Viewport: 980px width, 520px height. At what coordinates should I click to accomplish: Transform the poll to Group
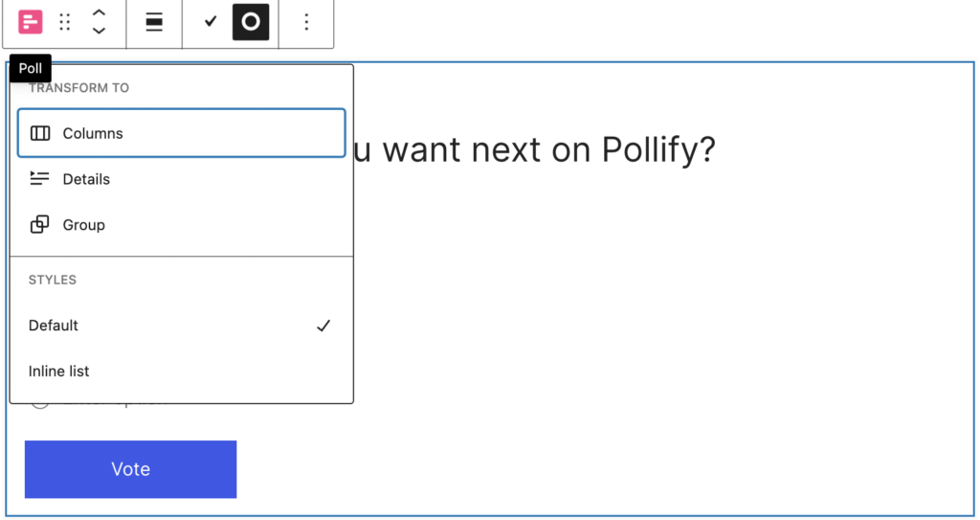click(x=181, y=225)
